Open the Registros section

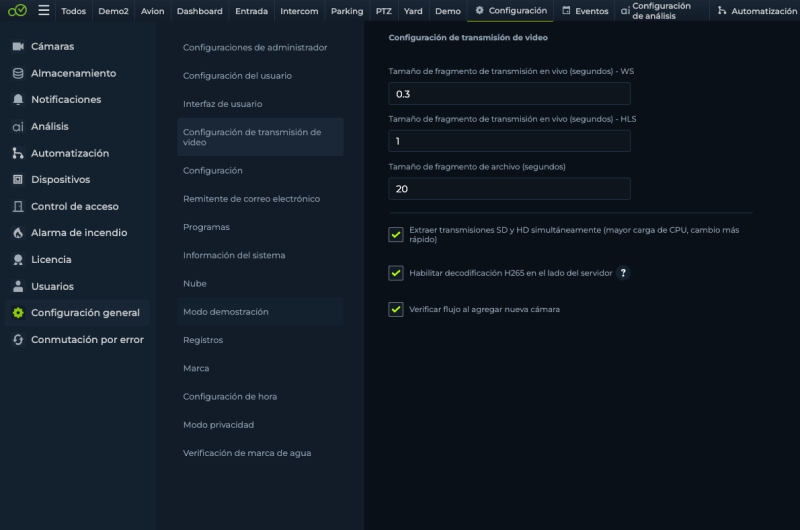260,340
